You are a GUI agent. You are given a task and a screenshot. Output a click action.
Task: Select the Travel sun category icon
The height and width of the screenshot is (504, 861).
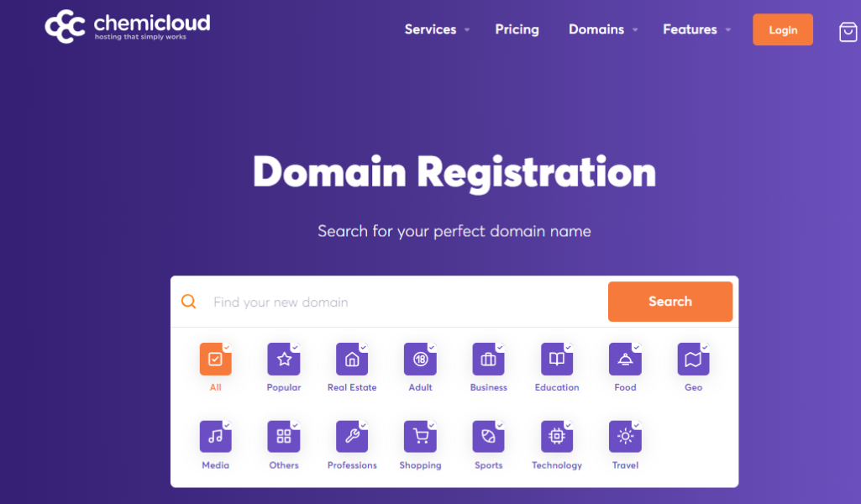coord(626,437)
